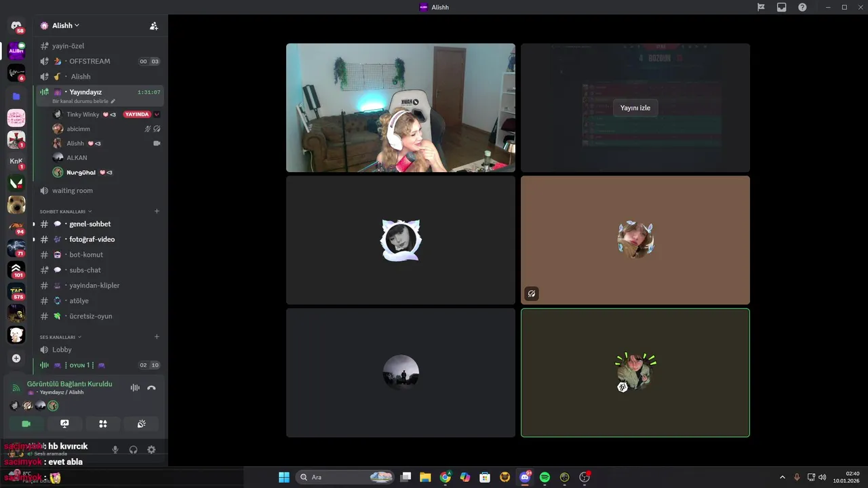Image resolution: width=868 pixels, height=488 pixels.
Task: Open Discord direct messages home icon
Action: pyautogui.click(x=16, y=26)
